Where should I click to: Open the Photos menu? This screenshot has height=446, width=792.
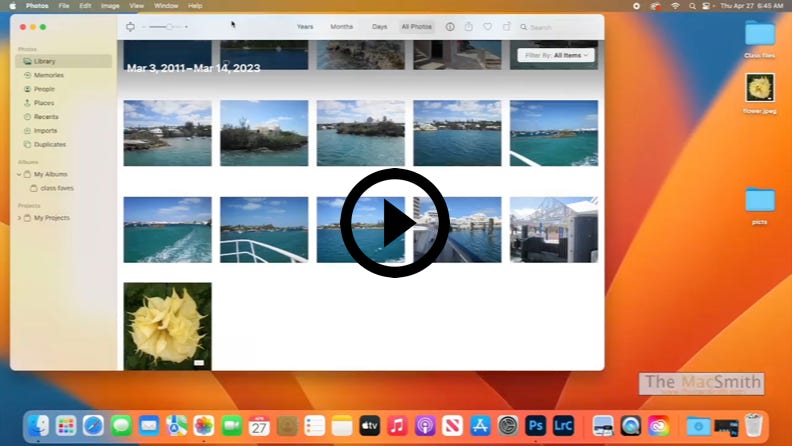click(37, 6)
